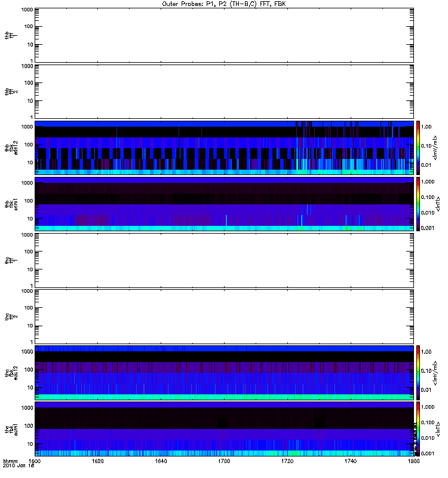Click the 1.000 tick on thb scm1 color bar
Image resolution: width=448 pixels, height=478 pixels.
[x=428, y=182]
